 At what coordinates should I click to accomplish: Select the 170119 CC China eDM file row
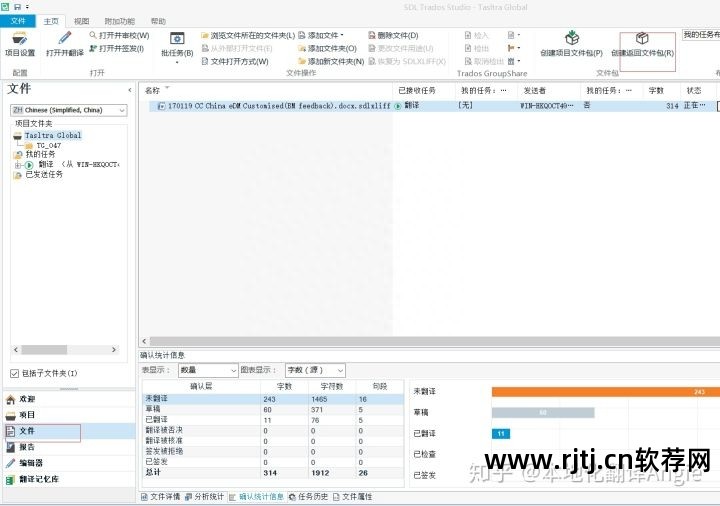[270, 105]
